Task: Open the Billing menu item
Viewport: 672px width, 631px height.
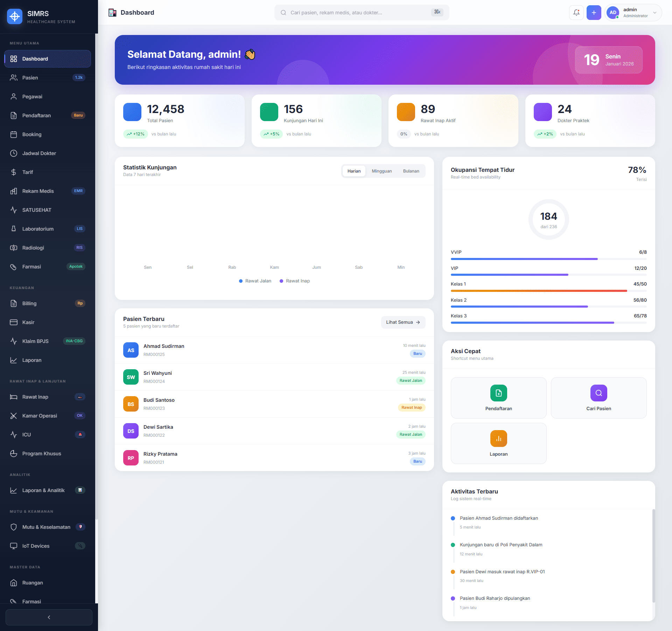Action: [x=29, y=303]
